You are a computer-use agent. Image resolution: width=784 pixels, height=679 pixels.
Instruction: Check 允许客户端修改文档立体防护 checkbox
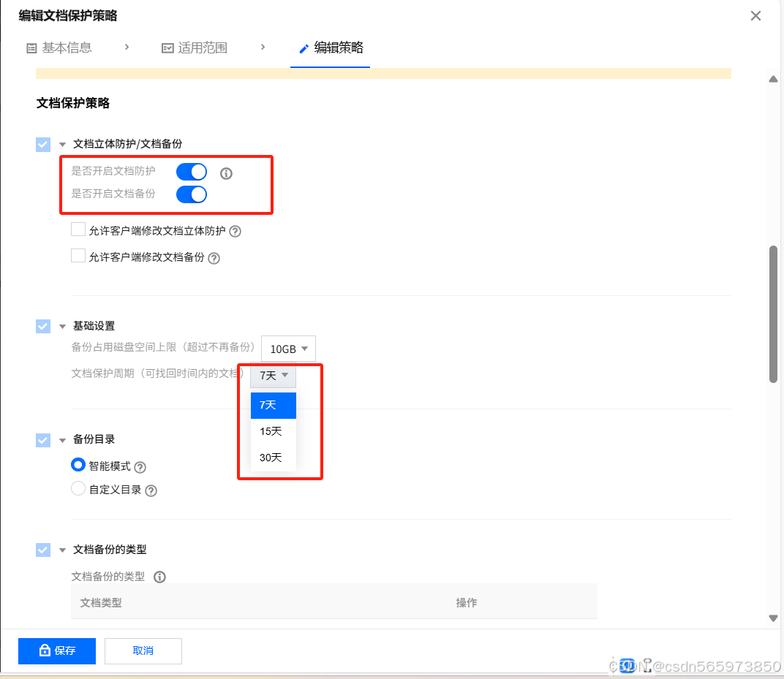78,230
